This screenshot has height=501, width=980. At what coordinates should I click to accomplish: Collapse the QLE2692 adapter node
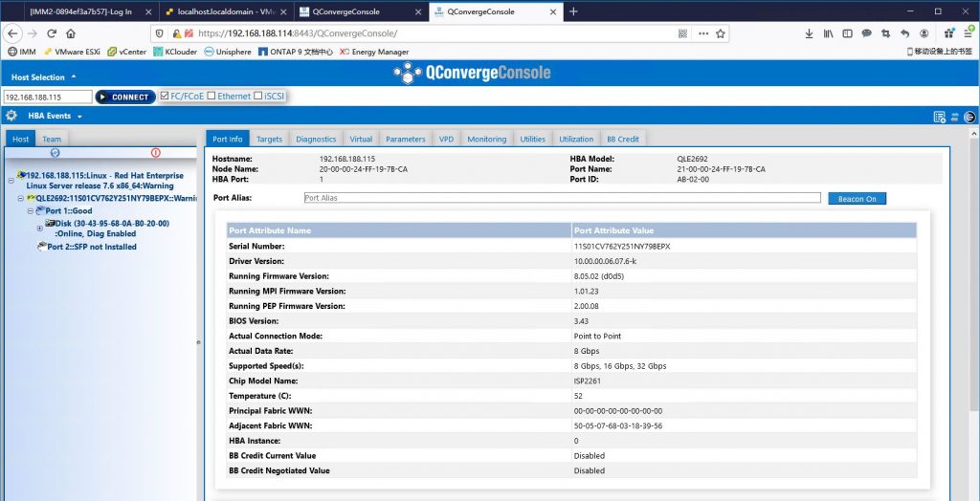tap(21, 198)
